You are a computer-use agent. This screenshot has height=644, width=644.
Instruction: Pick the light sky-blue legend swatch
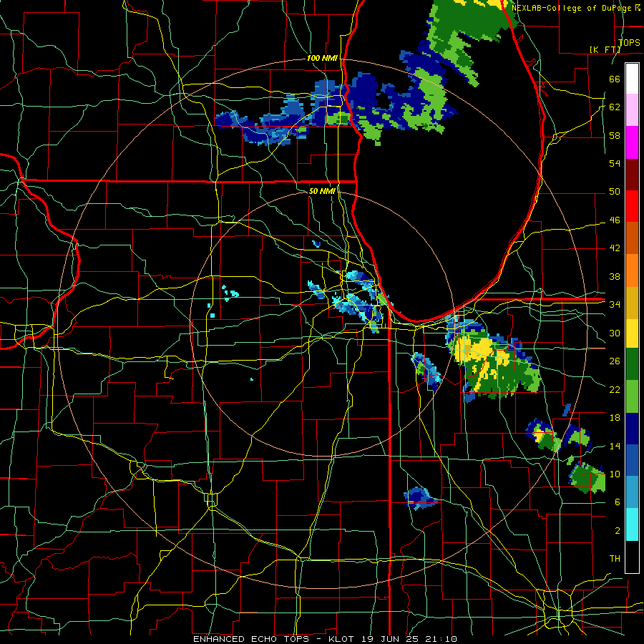pos(632,492)
